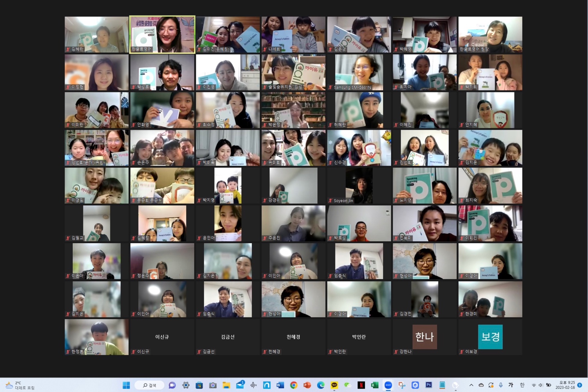Expand the hidden system tray icons chevron
This screenshot has width=588, height=392.
[x=471, y=385]
